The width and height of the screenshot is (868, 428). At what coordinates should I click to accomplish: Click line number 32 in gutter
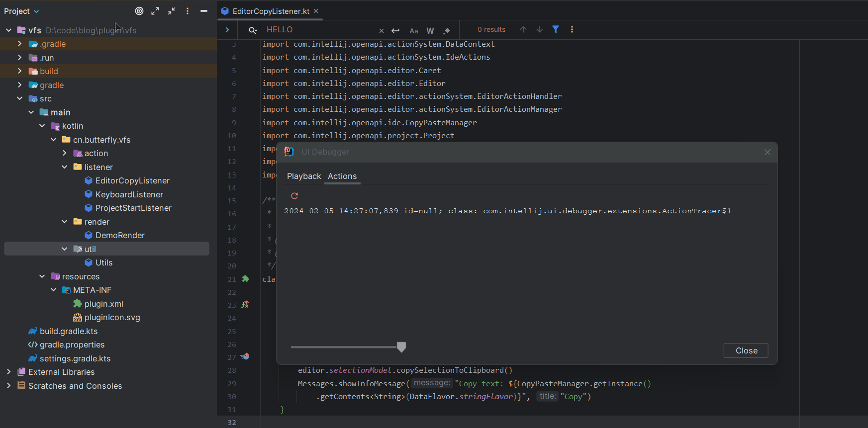[x=232, y=423]
